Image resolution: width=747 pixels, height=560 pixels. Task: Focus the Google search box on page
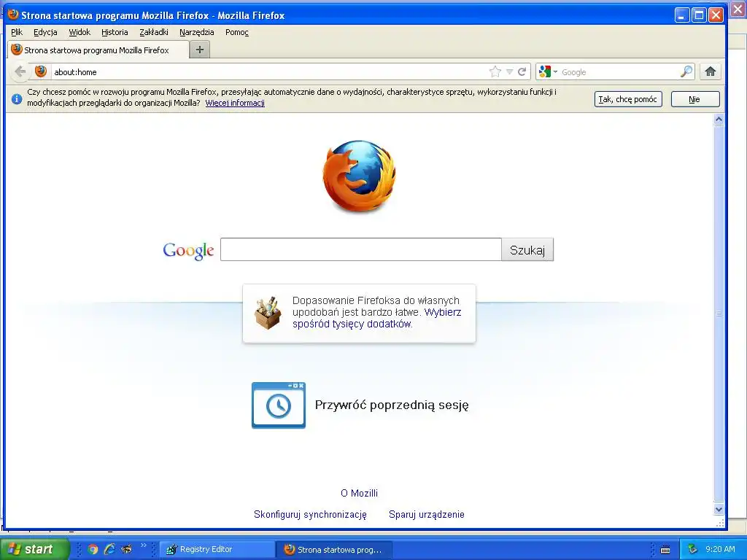coord(360,249)
